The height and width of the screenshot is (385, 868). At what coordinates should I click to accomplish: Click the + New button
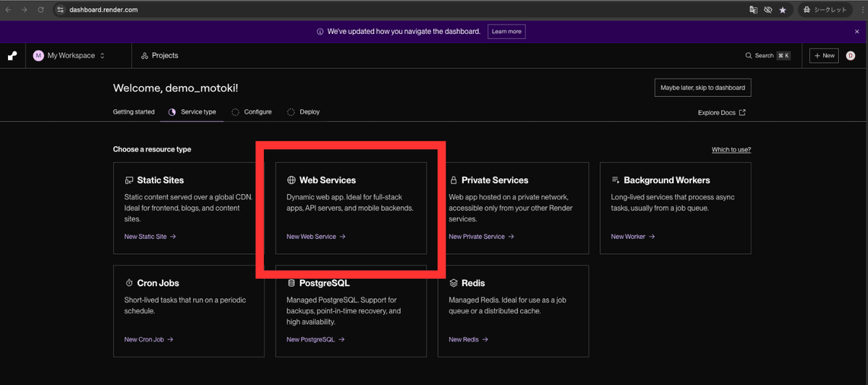(824, 56)
